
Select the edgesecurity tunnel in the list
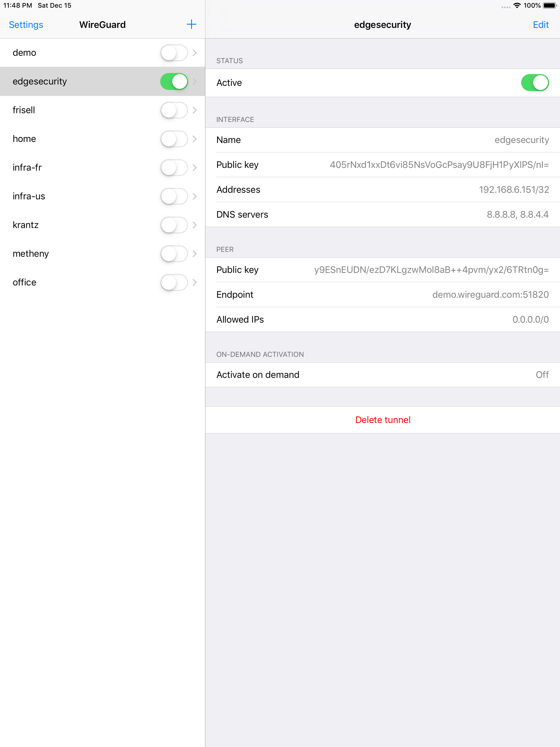tap(68, 81)
